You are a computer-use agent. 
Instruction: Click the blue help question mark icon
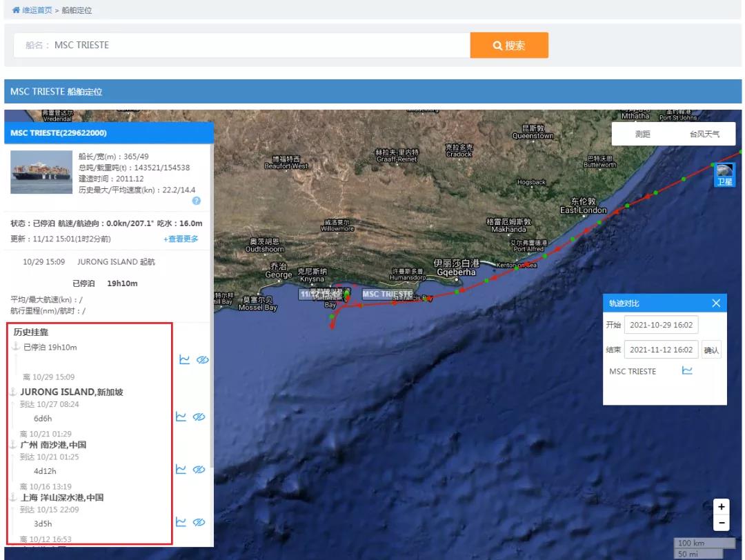tap(197, 201)
